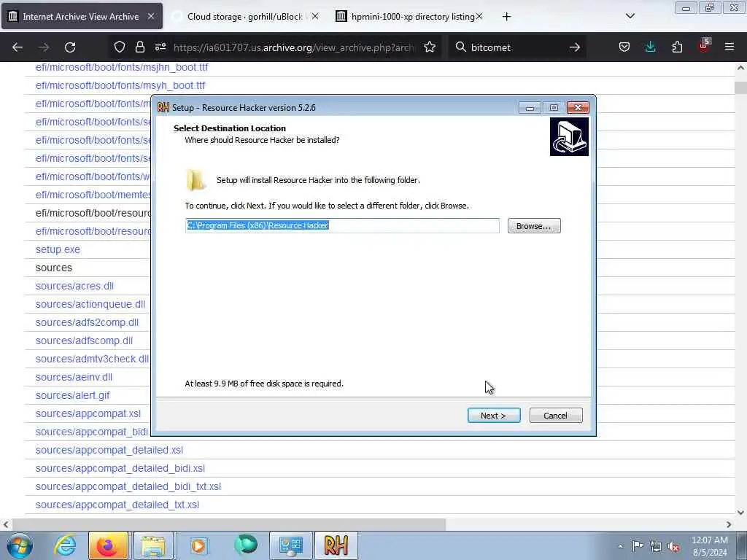Open the extensions puzzle piece icon

(x=677, y=47)
